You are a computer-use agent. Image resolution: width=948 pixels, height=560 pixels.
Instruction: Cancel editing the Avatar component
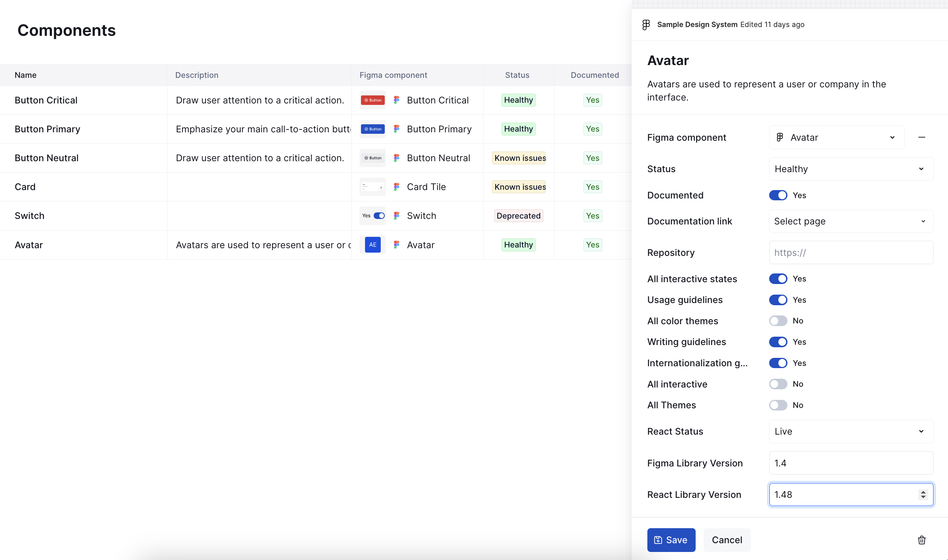pos(727,540)
